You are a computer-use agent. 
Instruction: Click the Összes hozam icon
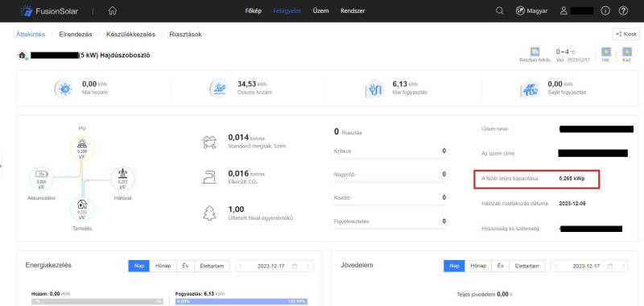pyautogui.click(x=219, y=89)
